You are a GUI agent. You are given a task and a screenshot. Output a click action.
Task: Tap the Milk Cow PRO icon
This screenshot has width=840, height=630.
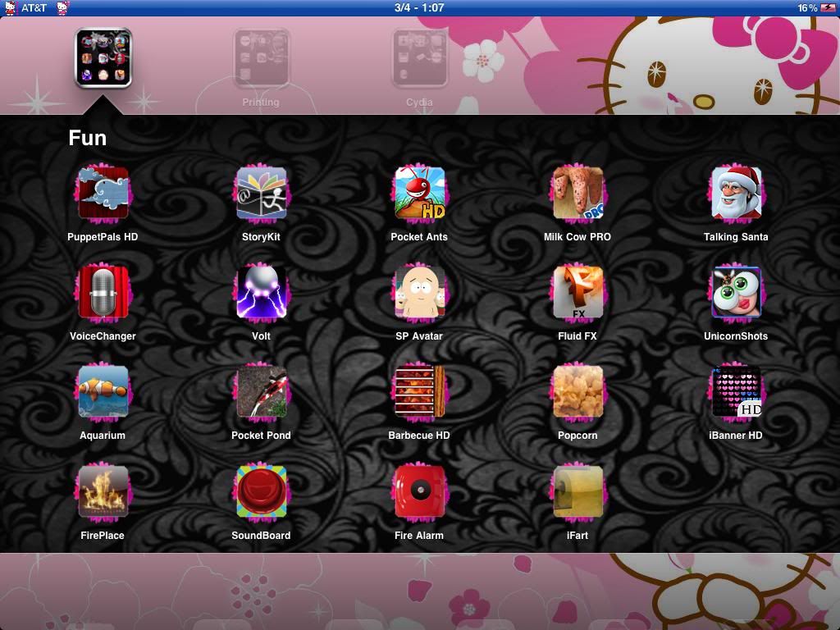click(577, 193)
